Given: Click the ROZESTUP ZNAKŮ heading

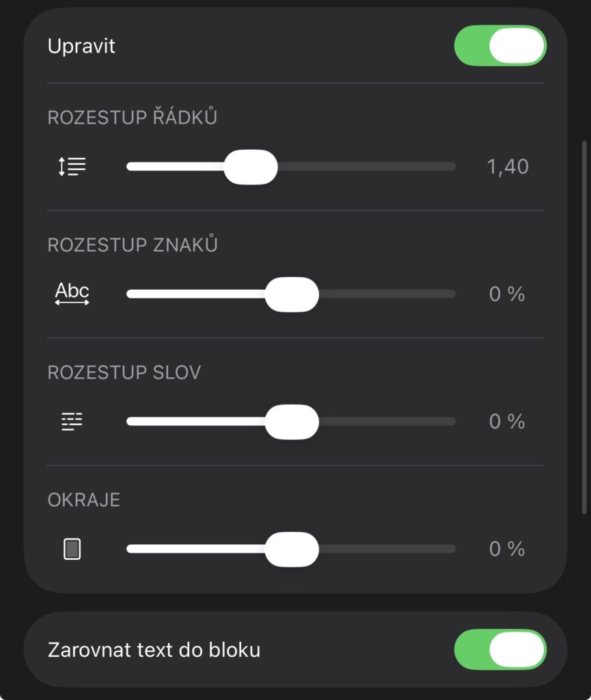Looking at the screenshot, I should [133, 245].
